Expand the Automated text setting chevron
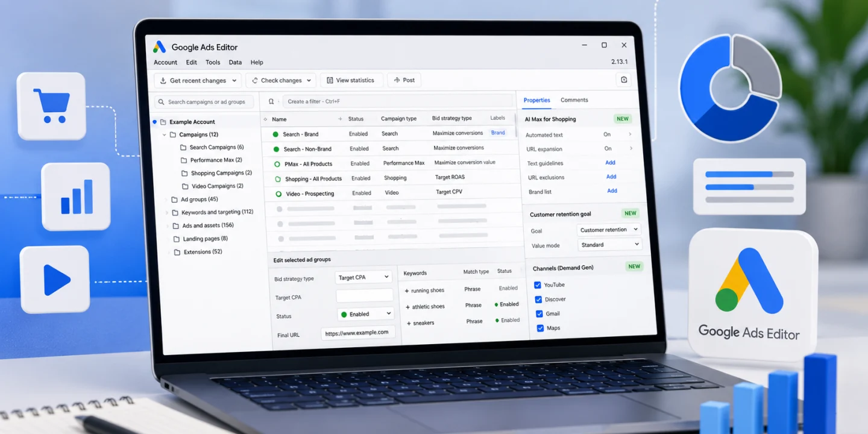 click(x=630, y=134)
